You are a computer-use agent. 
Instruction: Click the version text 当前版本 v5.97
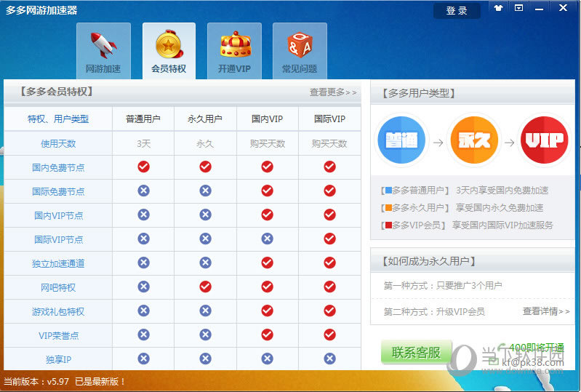(65, 381)
